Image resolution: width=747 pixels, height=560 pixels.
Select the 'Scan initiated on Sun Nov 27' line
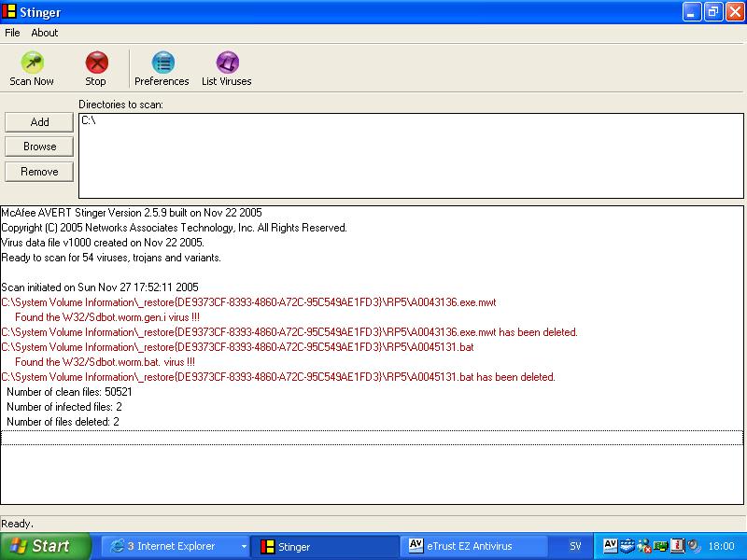point(100,287)
